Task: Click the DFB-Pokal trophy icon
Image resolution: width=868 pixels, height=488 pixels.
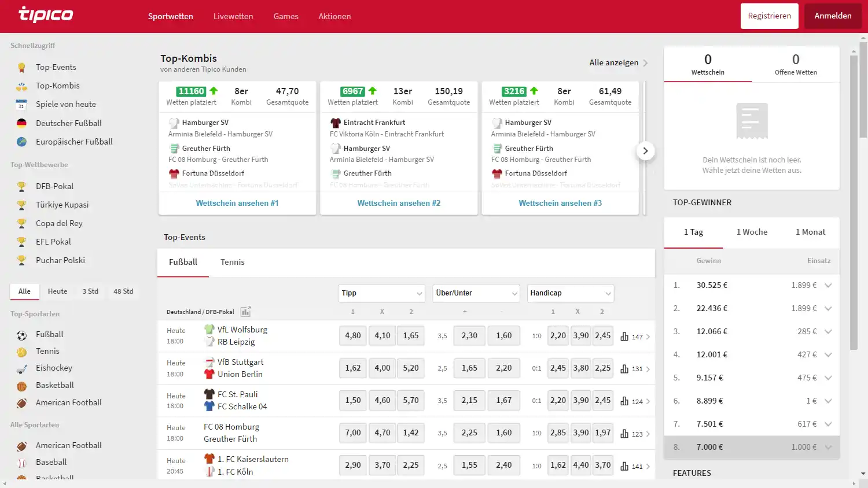Action: [x=21, y=186]
